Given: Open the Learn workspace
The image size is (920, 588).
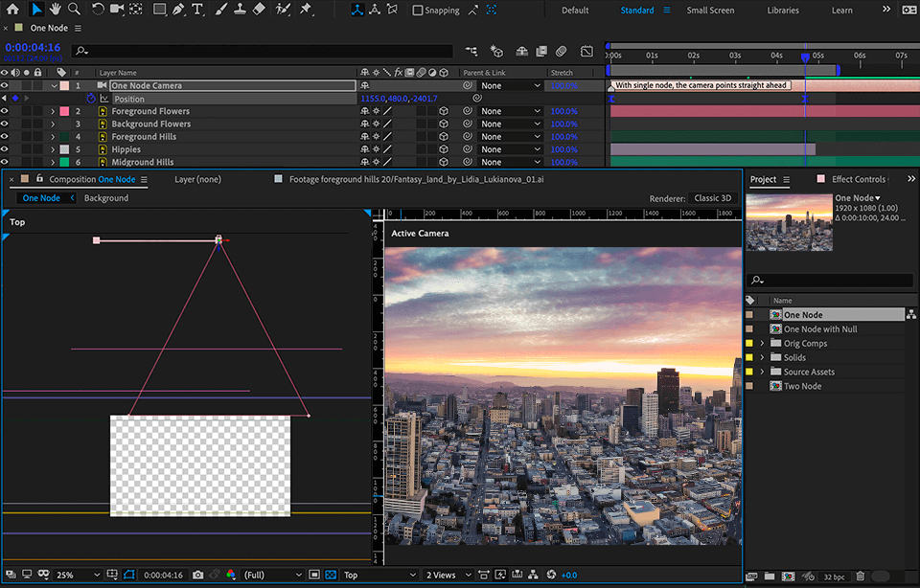Looking at the screenshot, I should [840, 11].
